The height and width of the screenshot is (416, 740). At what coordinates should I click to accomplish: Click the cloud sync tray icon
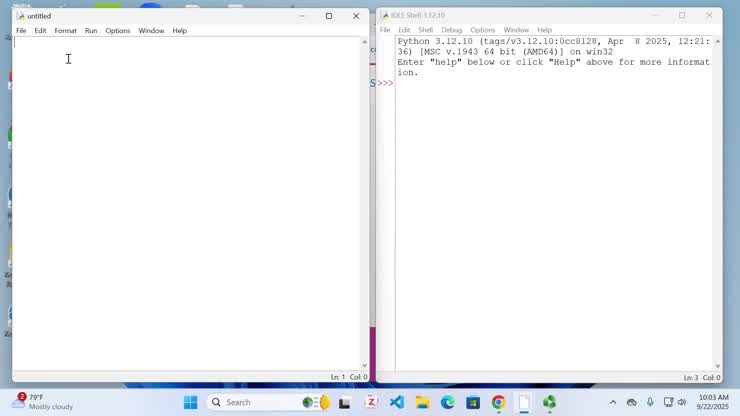tap(631, 402)
